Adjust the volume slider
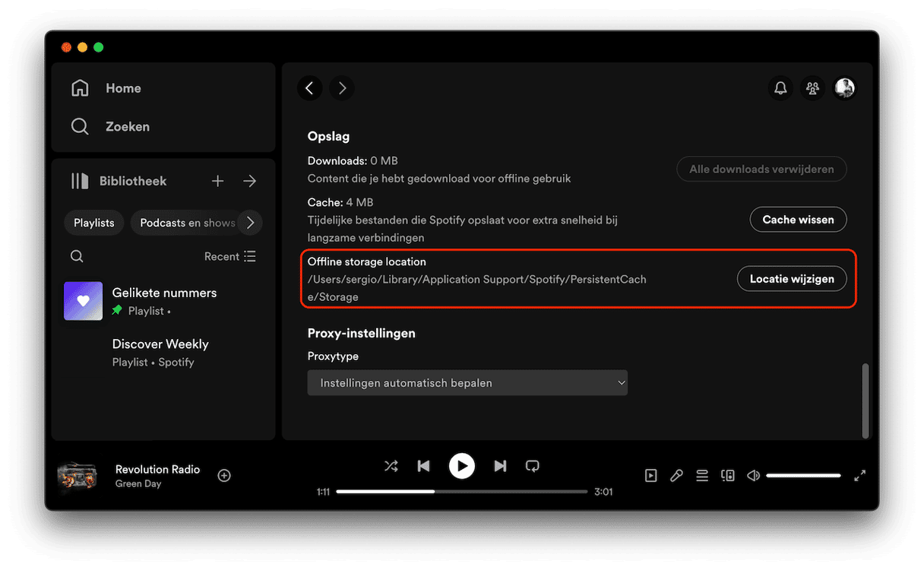The image size is (924, 570). pyautogui.click(x=803, y=476)
